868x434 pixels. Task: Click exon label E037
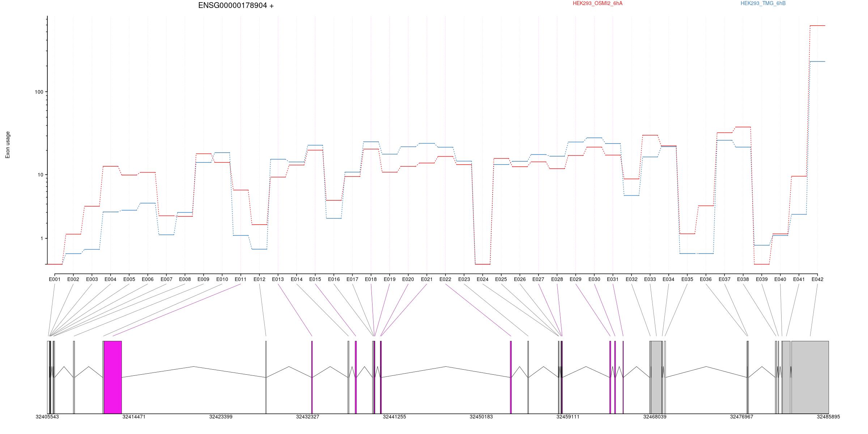pyautogui.click(x=724, y=279)
